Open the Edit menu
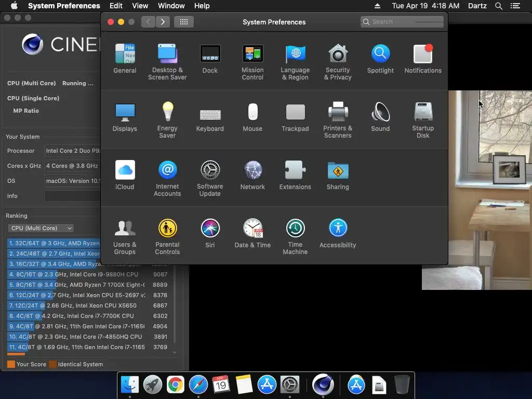Viewport: 532px width, 399px height. click(116, 6)
